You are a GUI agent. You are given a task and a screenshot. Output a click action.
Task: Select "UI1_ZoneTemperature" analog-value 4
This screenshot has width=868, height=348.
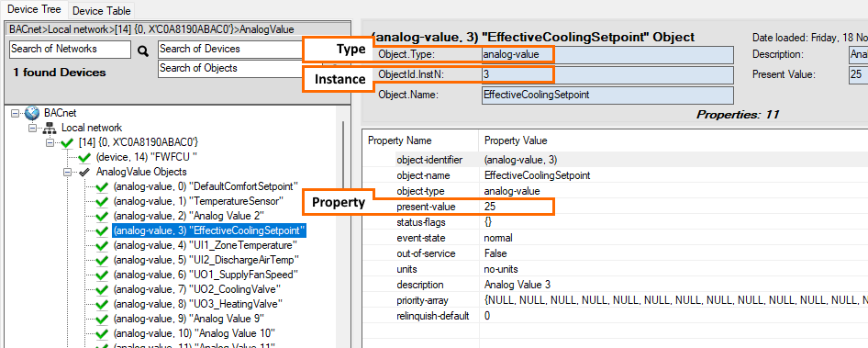pos(206,245)
